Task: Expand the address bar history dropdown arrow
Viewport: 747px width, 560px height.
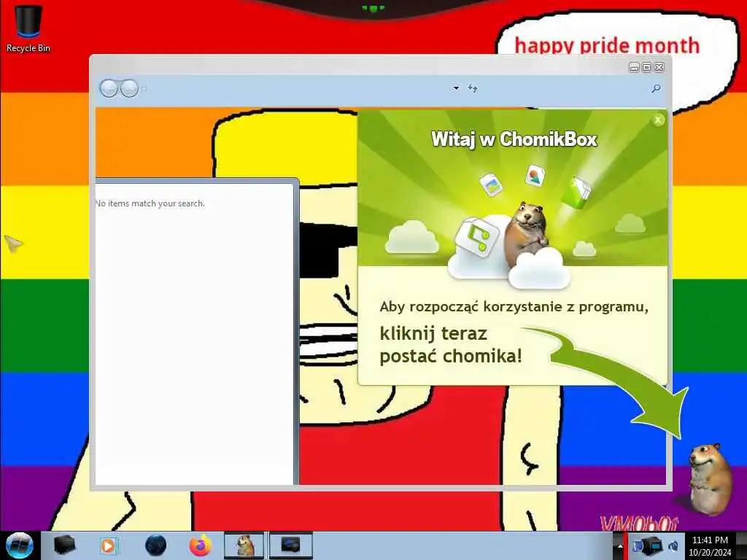Action: tap(456, 88)
